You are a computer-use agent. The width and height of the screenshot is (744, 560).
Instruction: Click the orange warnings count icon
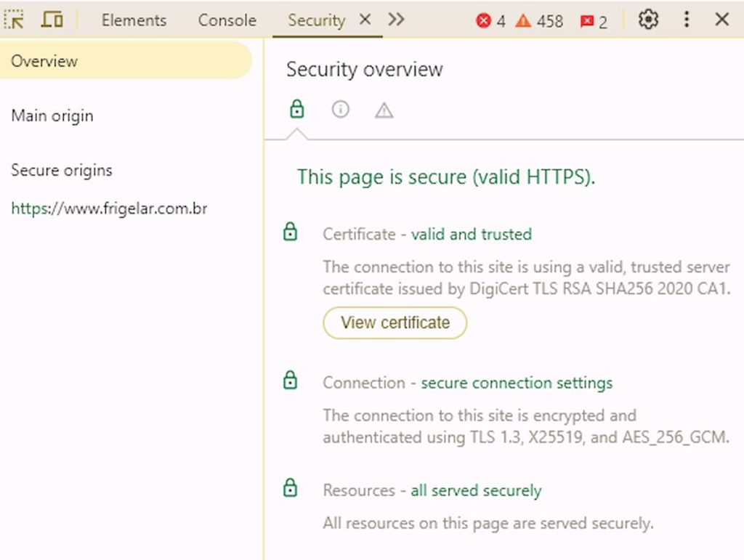tap(523, 21)
